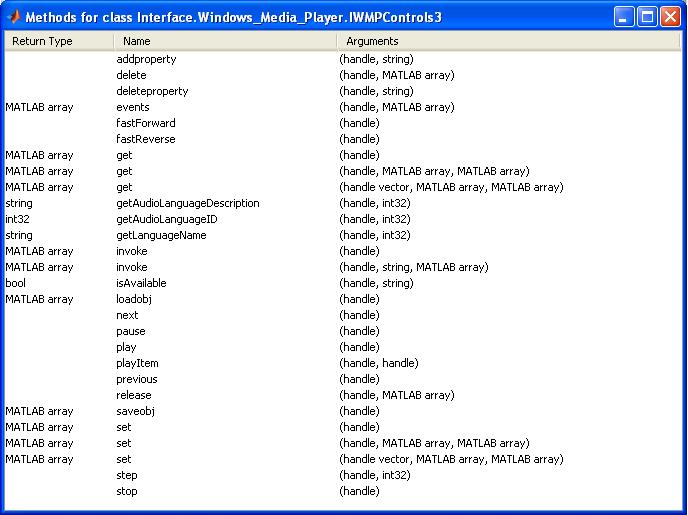688x515 pixels.
Task: Click (handle, int32) arguments of getAudioLanguageID
Action: click(375, 219)
